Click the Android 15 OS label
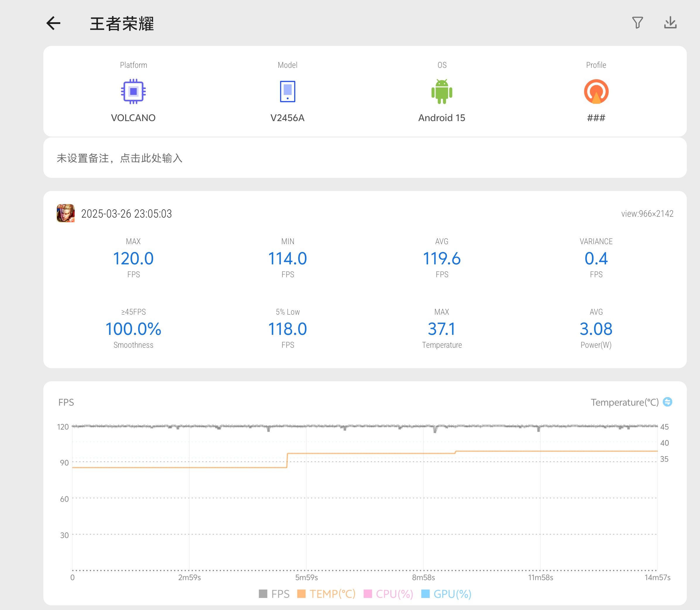This screenshot has width=700, height=610. 442,118
